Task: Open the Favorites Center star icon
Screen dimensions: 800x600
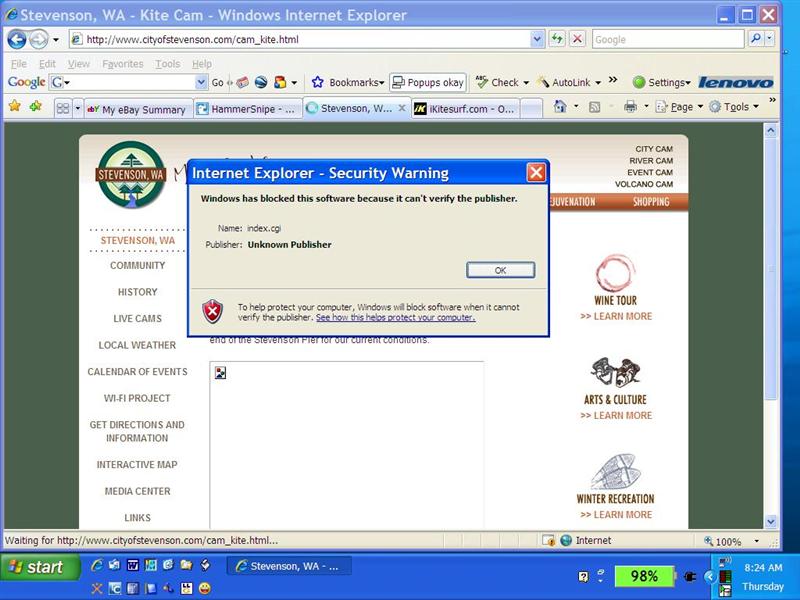Action: (15, 106)
